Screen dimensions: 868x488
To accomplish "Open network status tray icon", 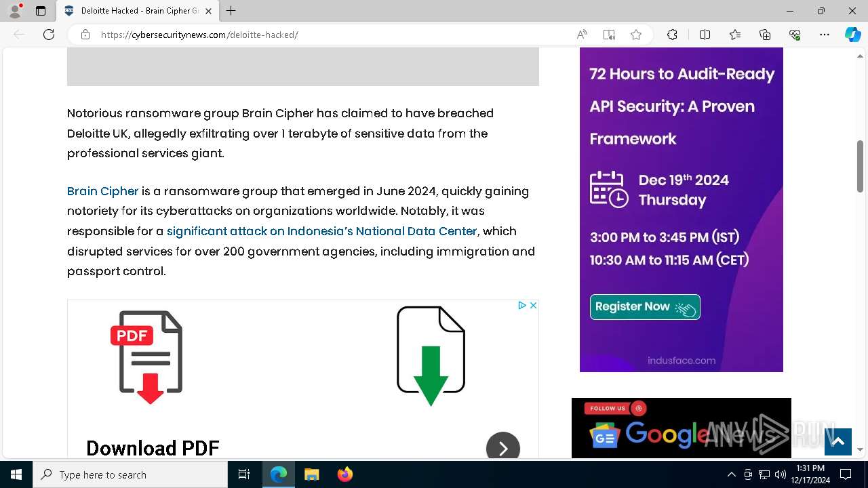I will click(764, 474).
